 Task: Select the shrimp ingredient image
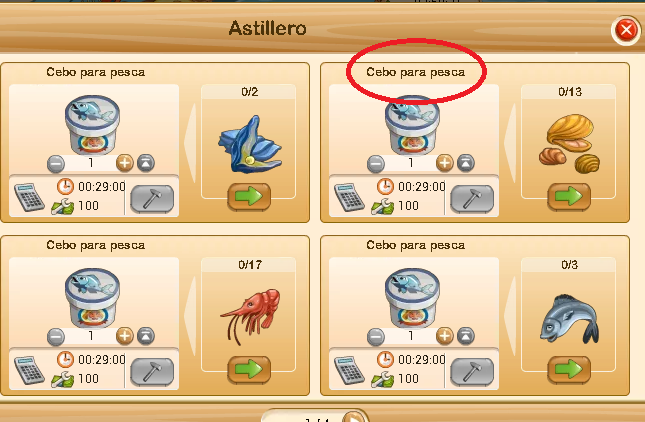pos(251,316)
